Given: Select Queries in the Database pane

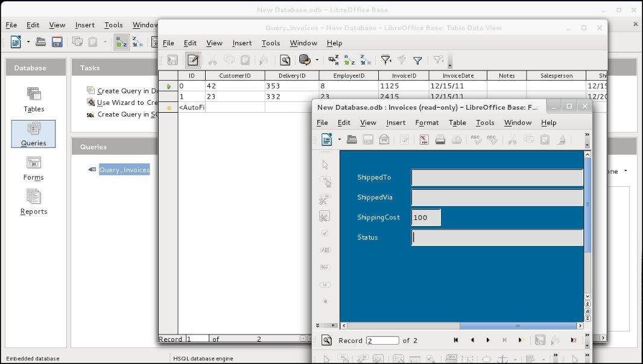Looking at the screenshot, I should click(34, 134).
